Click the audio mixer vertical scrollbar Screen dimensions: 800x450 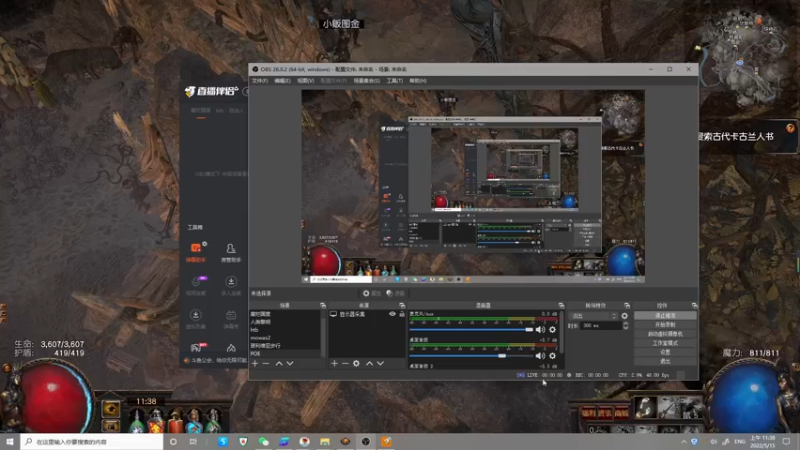[x=561, y=332]
